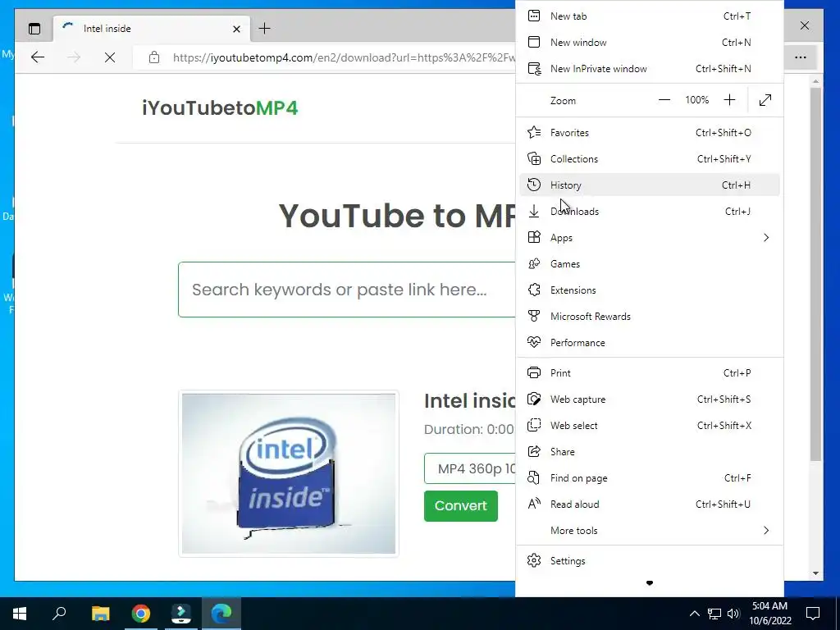Screen dimensions: 840x630
Task: Open the tab actions menu icon
Action: 34,29
